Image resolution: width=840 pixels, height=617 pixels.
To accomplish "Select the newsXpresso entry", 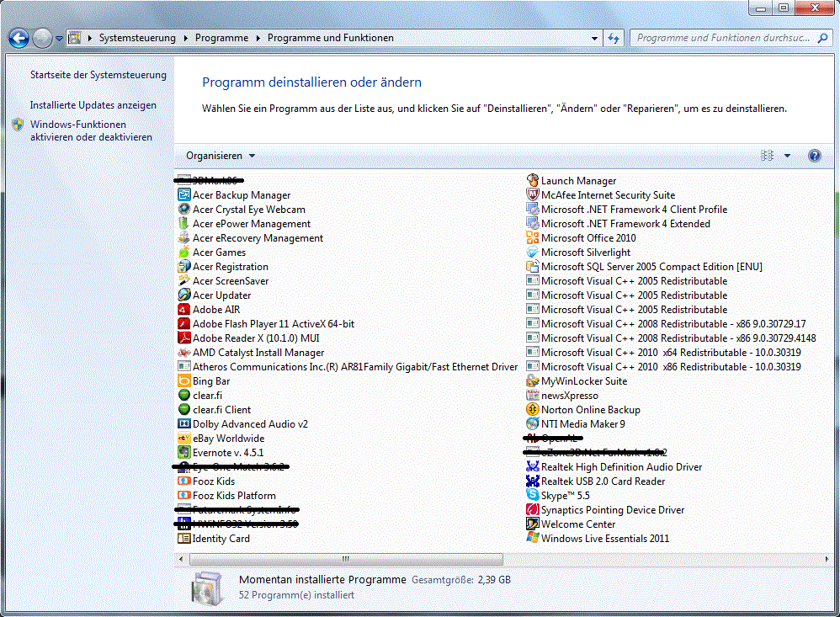I will click(562, 396).
